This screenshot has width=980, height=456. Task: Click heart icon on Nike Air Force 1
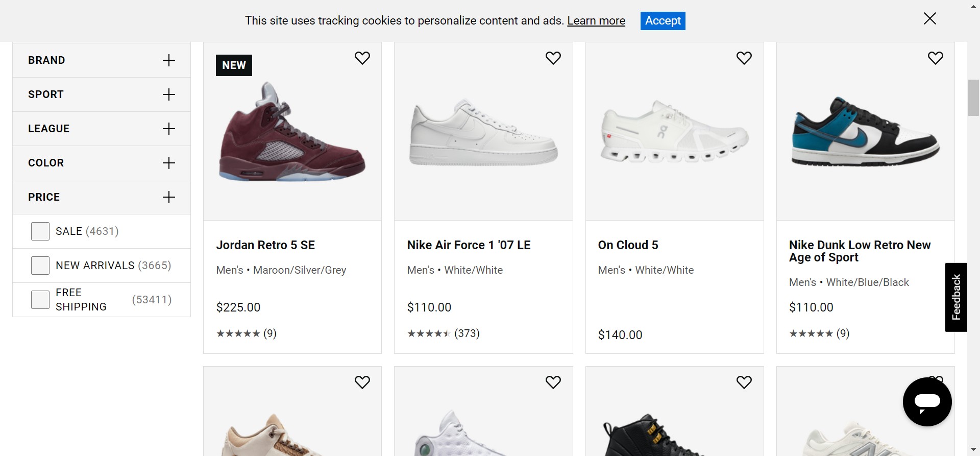(x=553, y=58)
